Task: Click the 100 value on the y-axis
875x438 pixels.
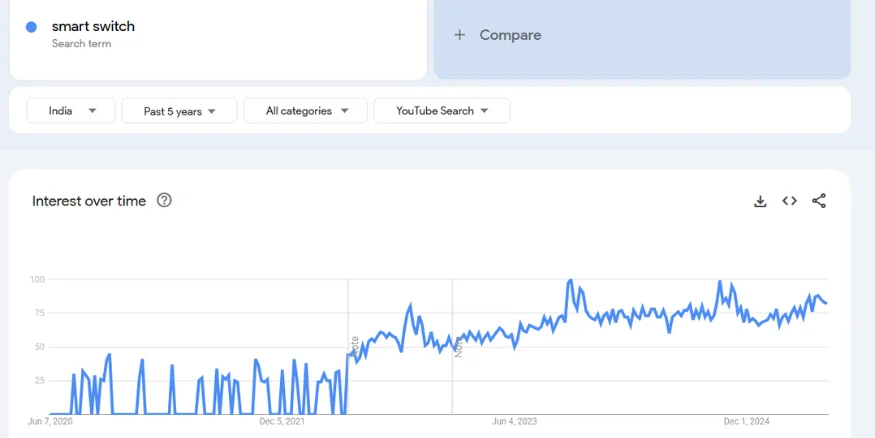Action: 37,279
